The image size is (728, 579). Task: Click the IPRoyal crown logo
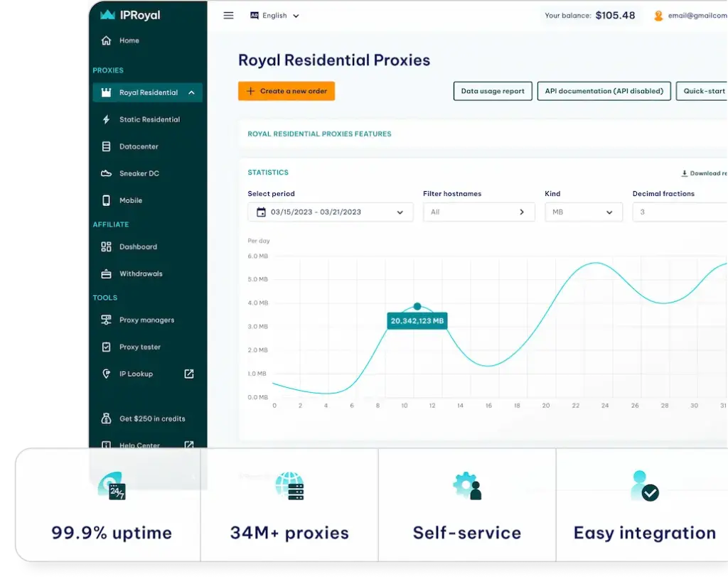[107, 15]
